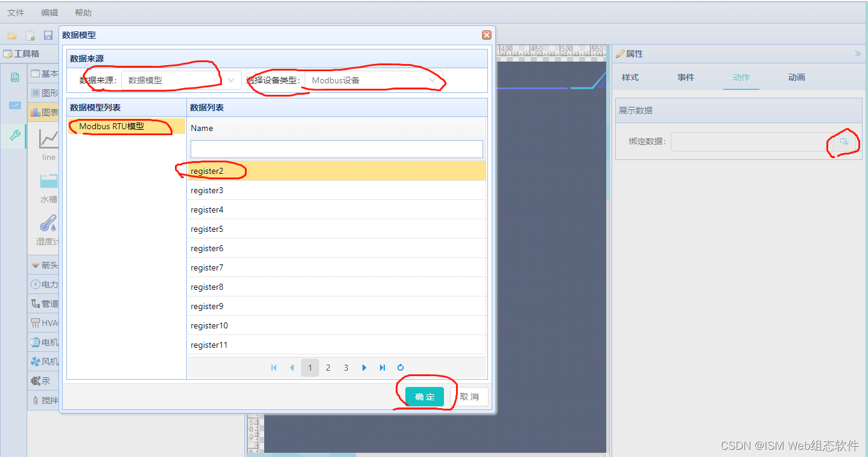
Task: Open the 编辑 menu
Action: click(x=49, y=13)
